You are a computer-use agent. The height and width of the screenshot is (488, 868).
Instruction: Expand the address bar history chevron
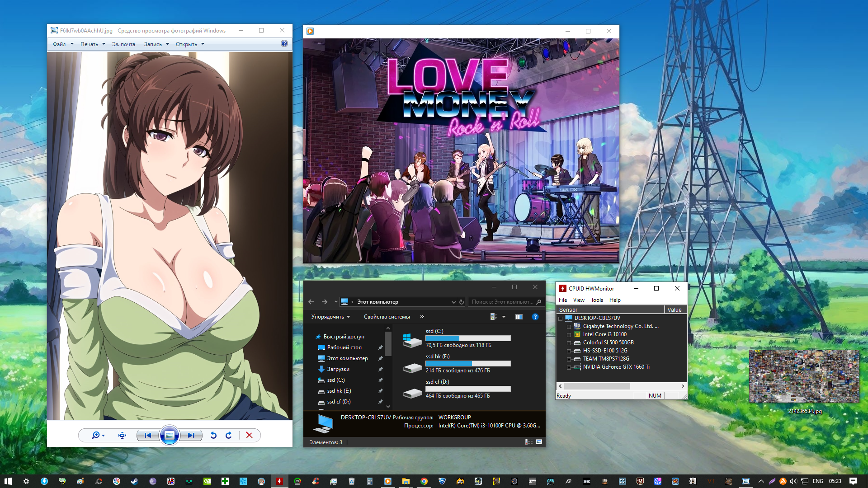click(453, 302)
